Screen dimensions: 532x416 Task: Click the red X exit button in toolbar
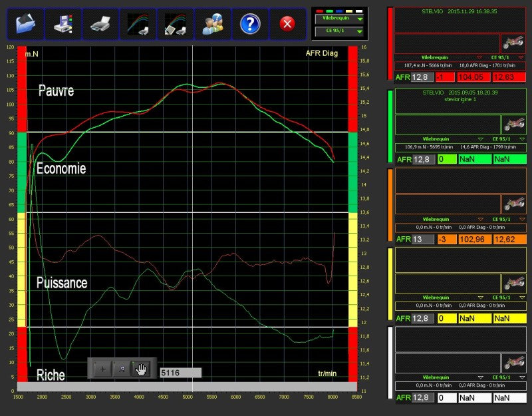[287, 24]
